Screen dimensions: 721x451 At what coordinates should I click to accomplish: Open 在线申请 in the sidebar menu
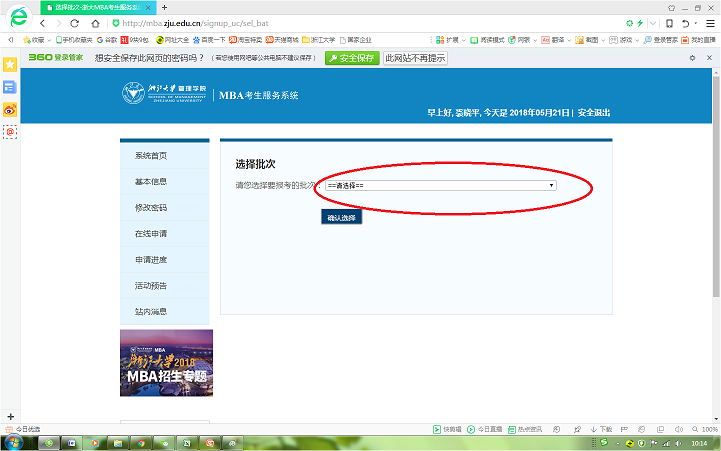coord(165,234)
